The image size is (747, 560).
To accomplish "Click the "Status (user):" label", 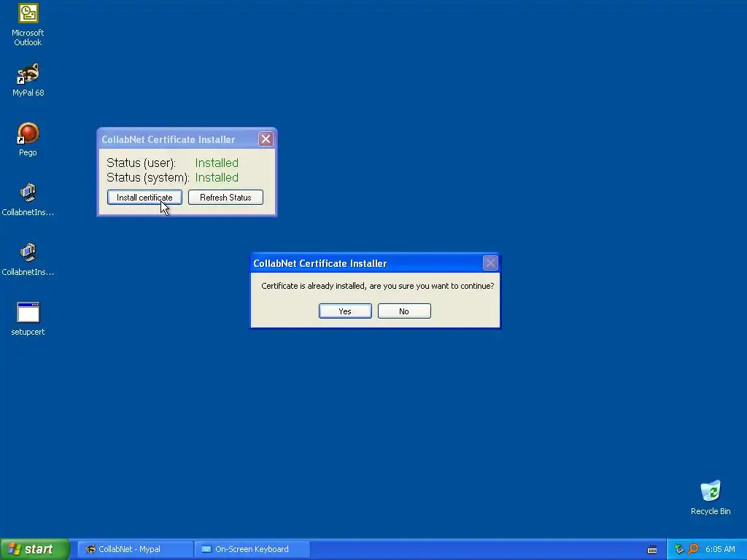I will tap(141, 163).
